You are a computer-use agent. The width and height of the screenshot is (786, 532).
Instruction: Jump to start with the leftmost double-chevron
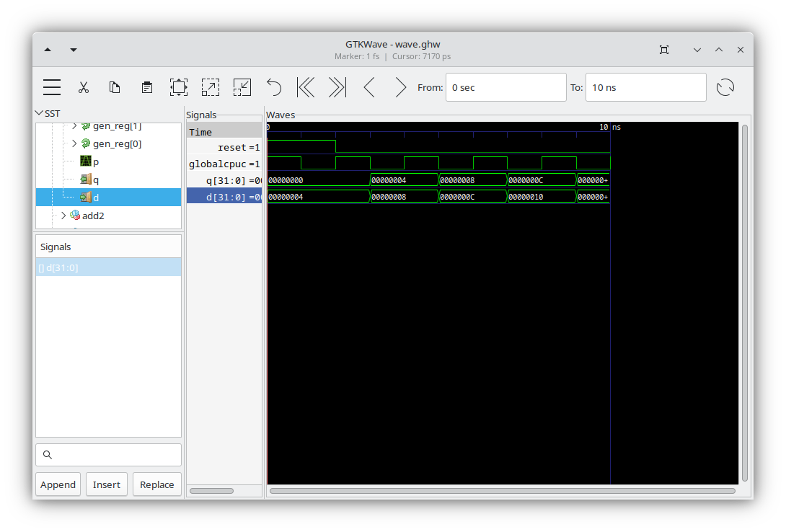(x=305, y=87)
